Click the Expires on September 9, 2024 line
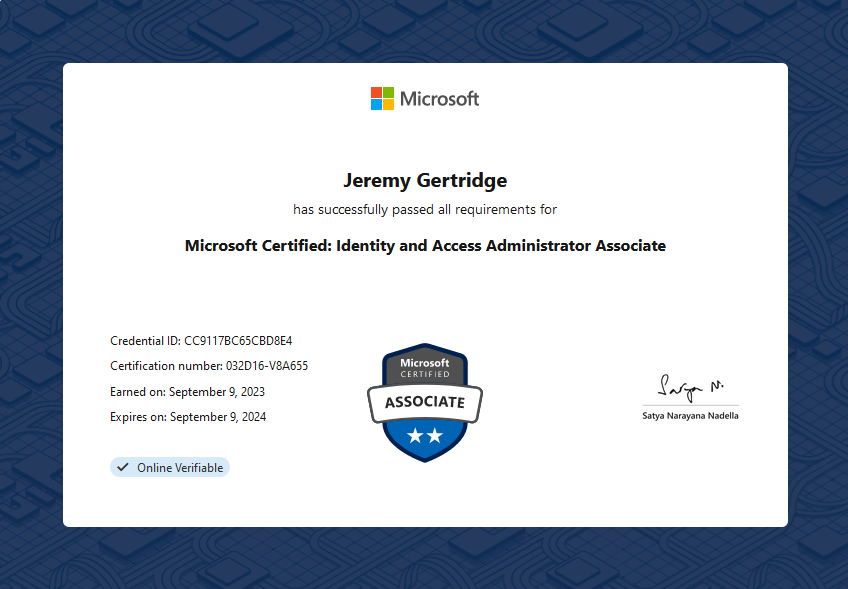 click(x=188, y=417)
